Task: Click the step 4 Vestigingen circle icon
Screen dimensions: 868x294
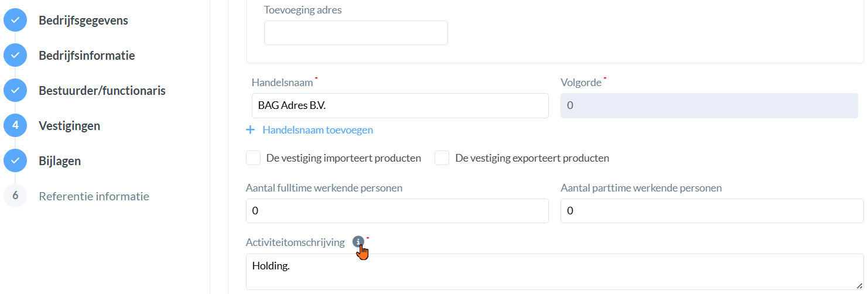Action: pos(15,125)
